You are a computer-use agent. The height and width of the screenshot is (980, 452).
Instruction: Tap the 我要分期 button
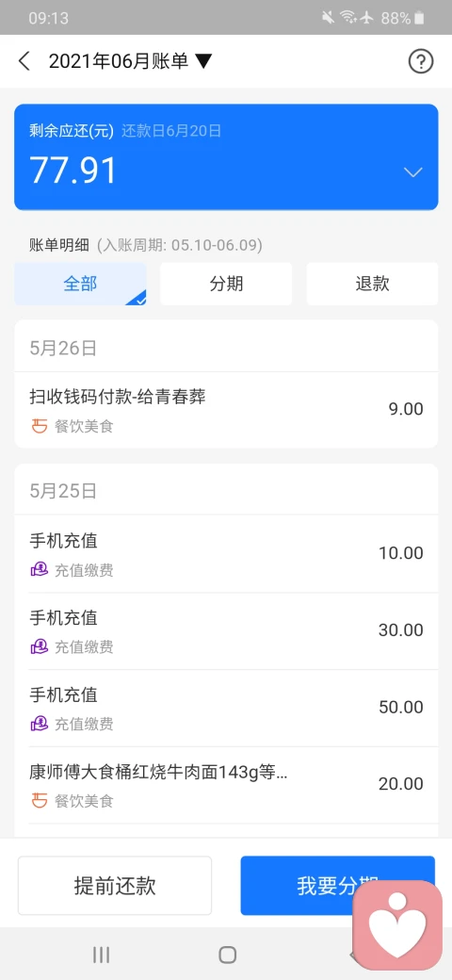pyautogui.click(x=338, y=886)
